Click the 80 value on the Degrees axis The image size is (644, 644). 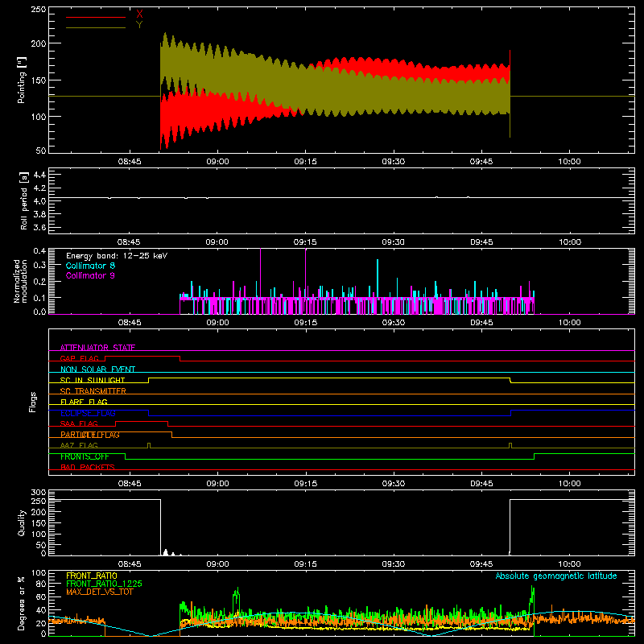tap(41, 584)
